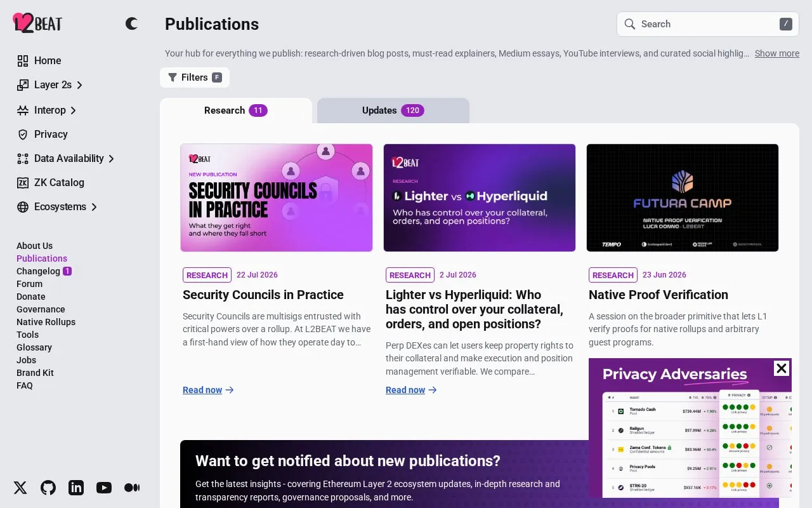Switch to the Updates tab
The height and width of the screenshot is (508, 812).
[x=393, y=110]
